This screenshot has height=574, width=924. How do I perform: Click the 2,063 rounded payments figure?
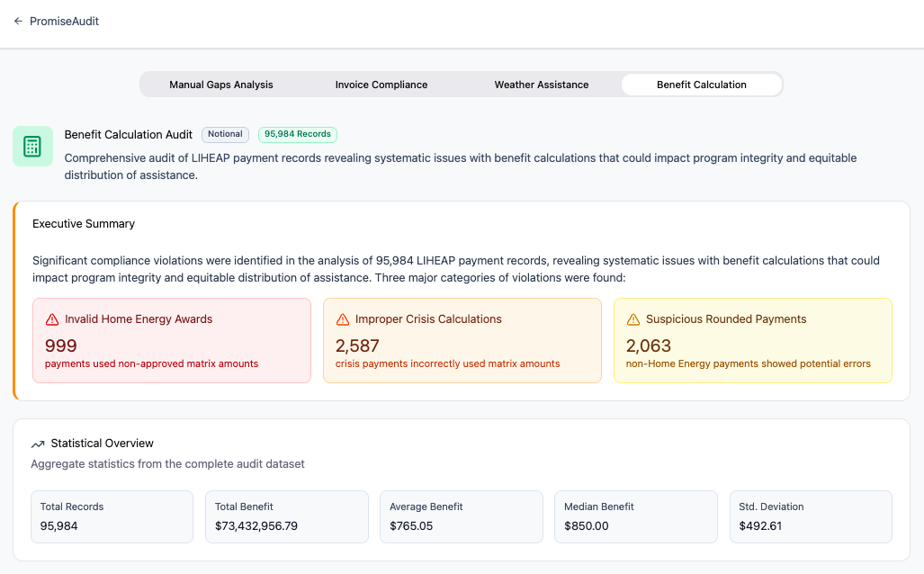click(649, 345)
